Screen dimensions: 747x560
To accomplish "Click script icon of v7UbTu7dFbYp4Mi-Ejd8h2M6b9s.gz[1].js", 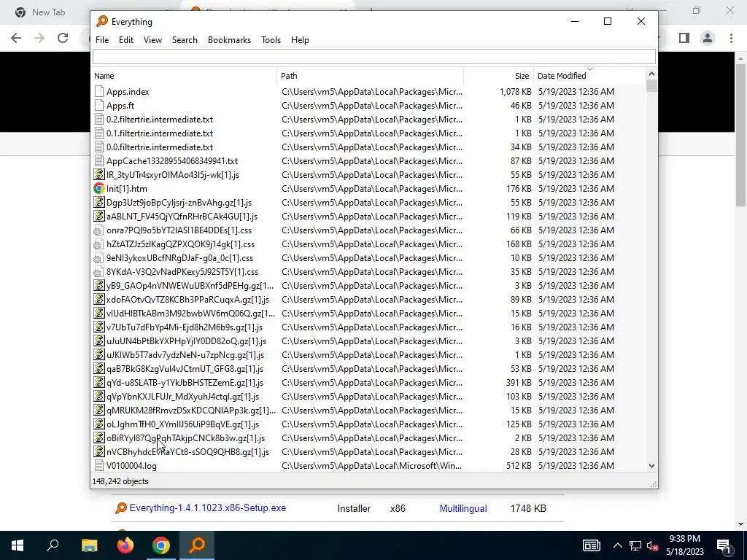I will pos(98,327).
